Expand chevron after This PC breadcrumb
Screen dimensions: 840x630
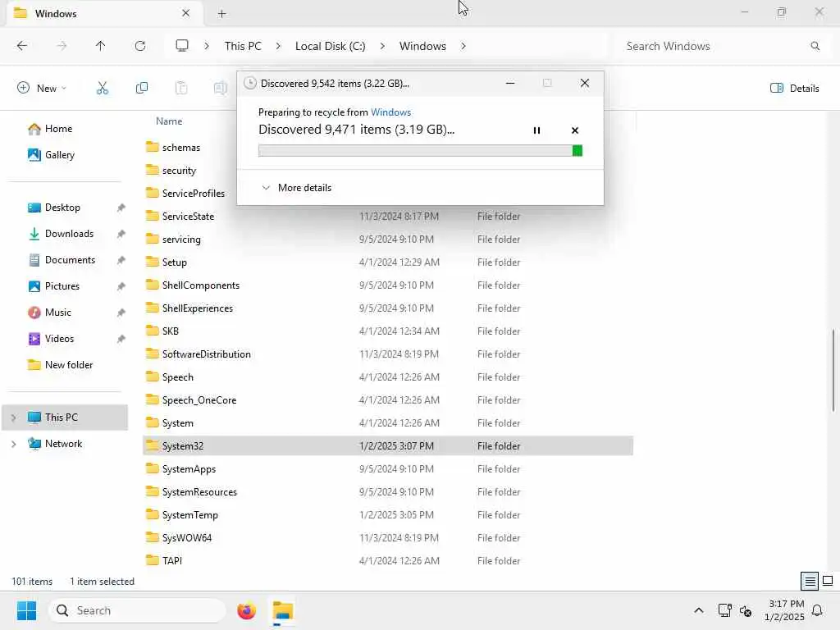coord(278,46)
